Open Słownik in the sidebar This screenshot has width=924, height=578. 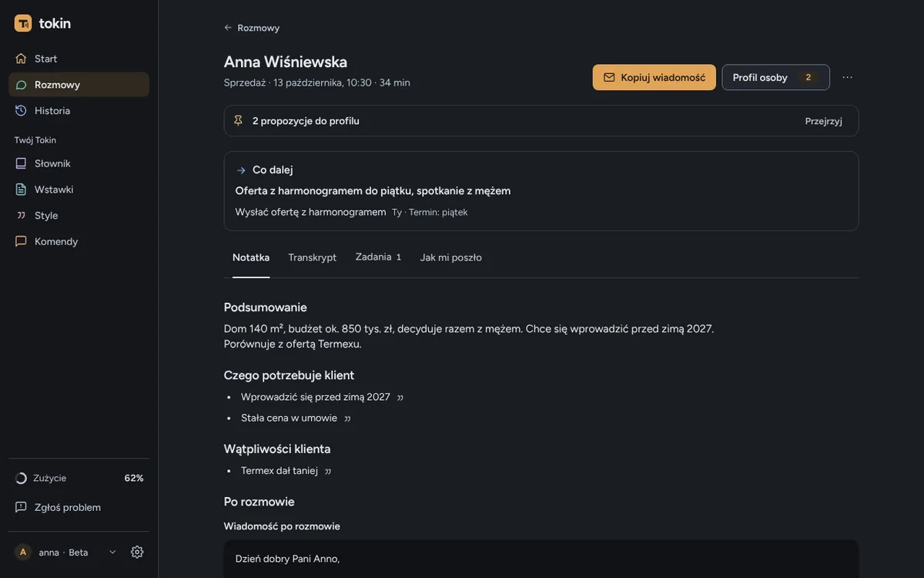[79, 163]
